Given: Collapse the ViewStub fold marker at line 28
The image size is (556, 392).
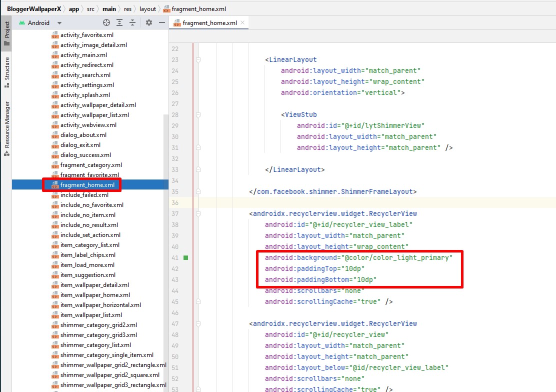Looking at the screenshot, I should (198, 114).
